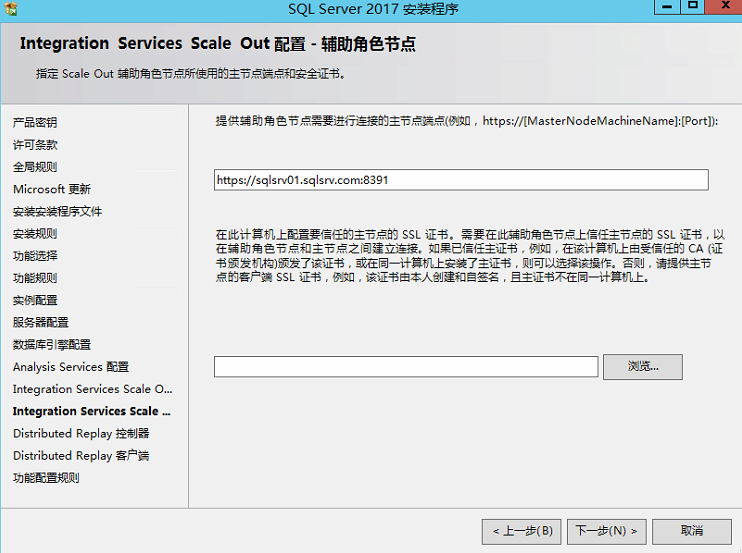The height and width of the screenshot is (553, 742).
Task: Select 功能配置规则 step in sidebar
Action: click(46, 478)
